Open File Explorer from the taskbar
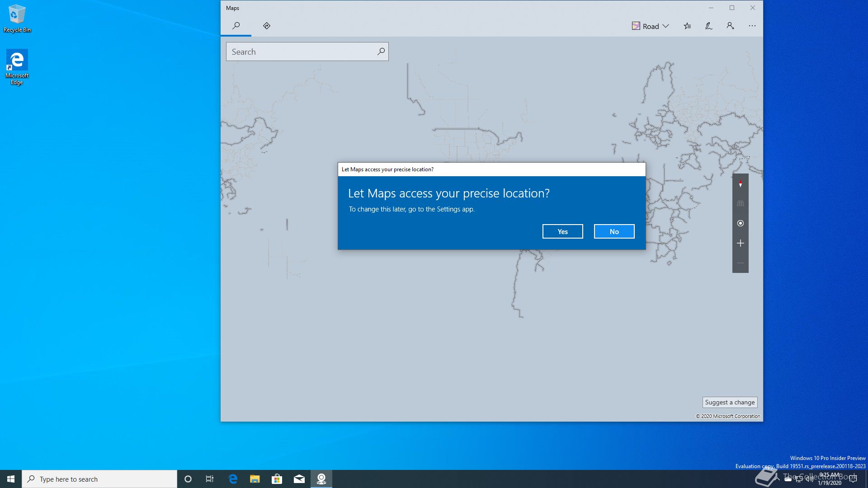This screenshot has height=488, width=868. (x=255, y=479)
